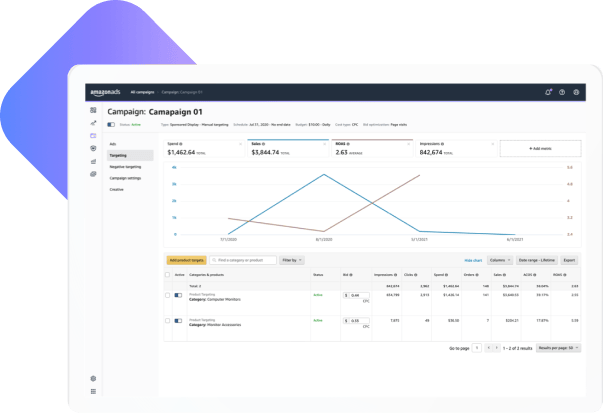Click the Add metric box

pyautogui.click(x=539, y=148)
